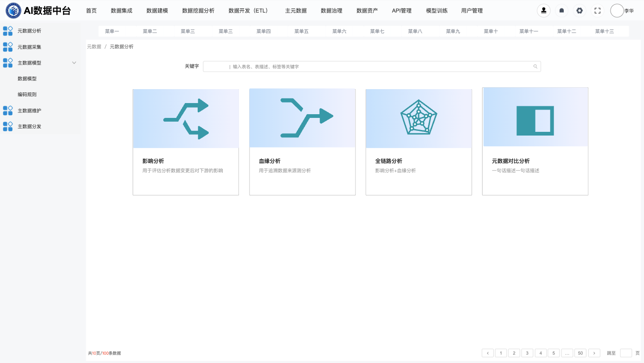Open 数据治理 in top navigation
644x363 pixels.
(332, 11)
